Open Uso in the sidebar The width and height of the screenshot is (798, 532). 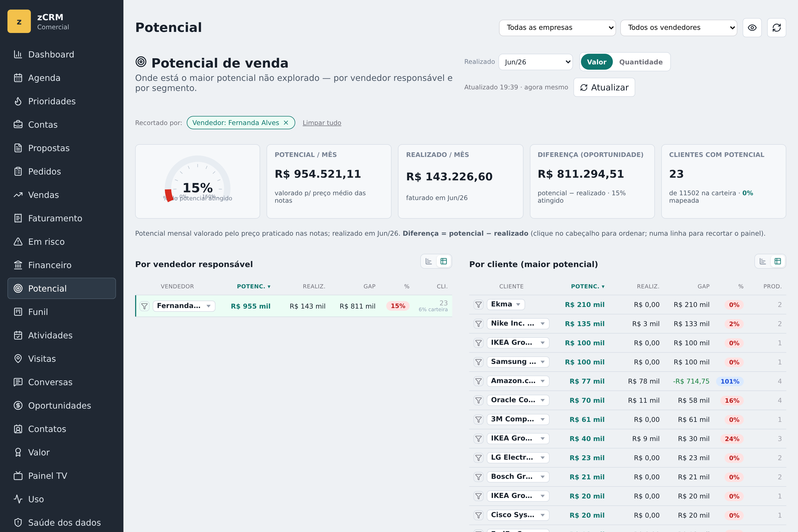(61, 499)
